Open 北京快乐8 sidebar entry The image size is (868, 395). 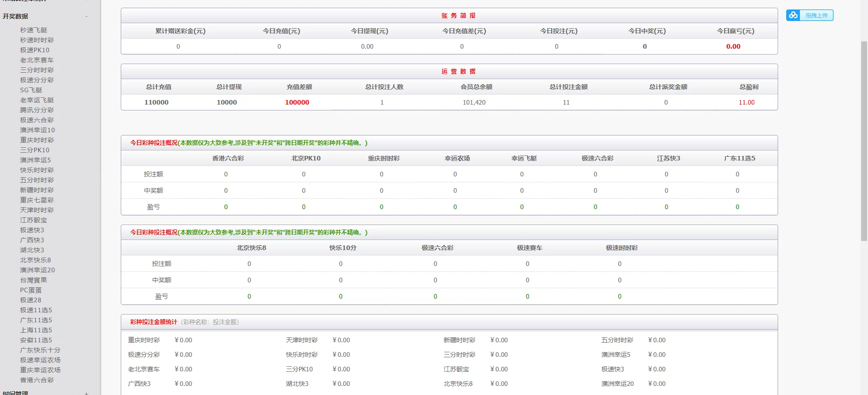pyautogui.click(x=35, y=260)
